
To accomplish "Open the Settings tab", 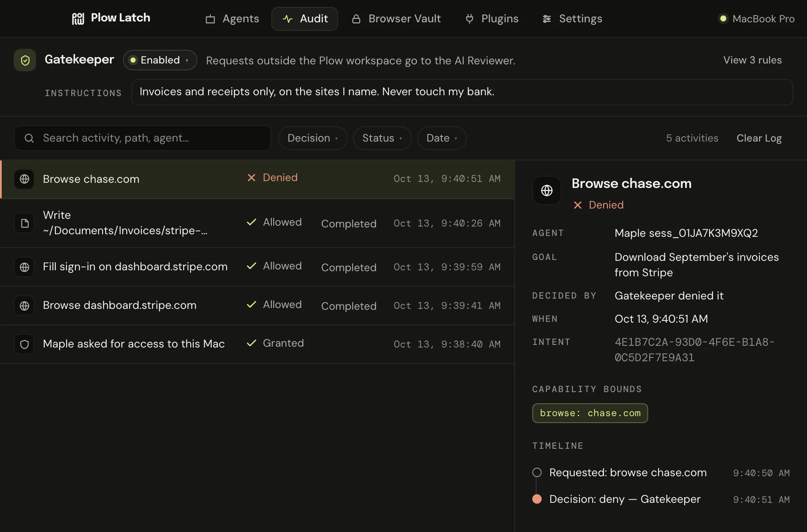I will click(x=572, y=19).
